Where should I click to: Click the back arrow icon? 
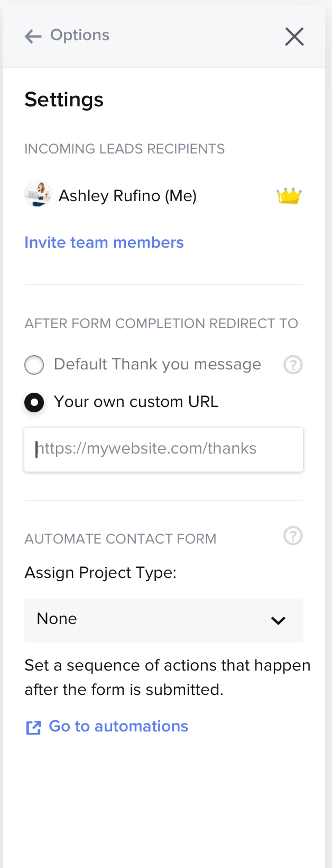click(x=33, y=36)
